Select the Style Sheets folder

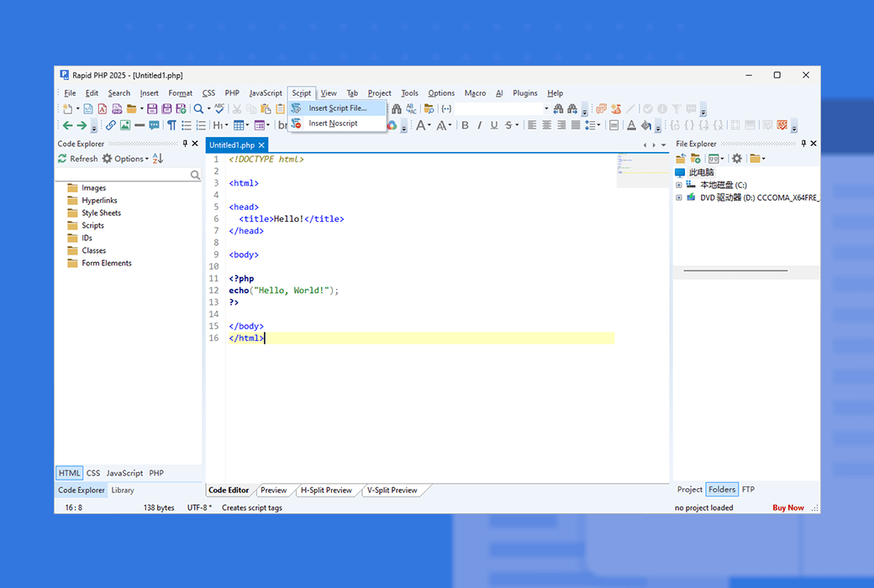pos(95,213)
